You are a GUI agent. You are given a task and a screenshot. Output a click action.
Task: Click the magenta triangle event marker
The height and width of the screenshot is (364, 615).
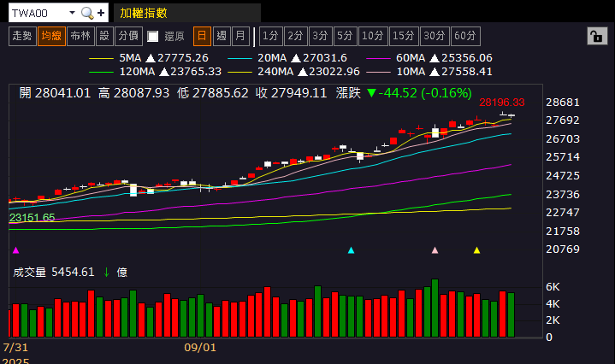(x=15, y=250)
